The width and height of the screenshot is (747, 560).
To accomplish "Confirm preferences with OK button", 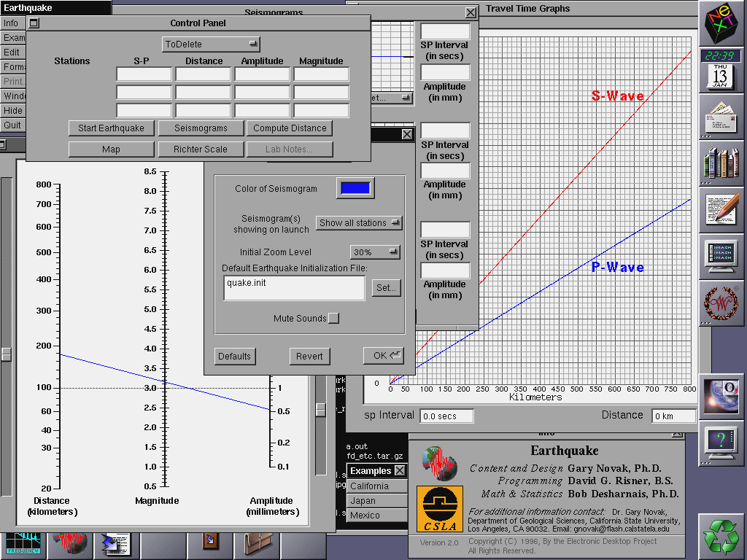I will pos(384,356).
